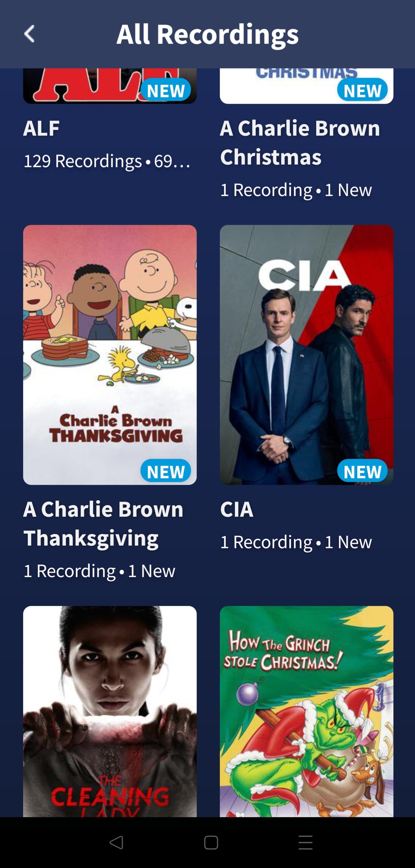Tap Android back navigation triangle
This screenshot has height=868, width=415.
116,842
